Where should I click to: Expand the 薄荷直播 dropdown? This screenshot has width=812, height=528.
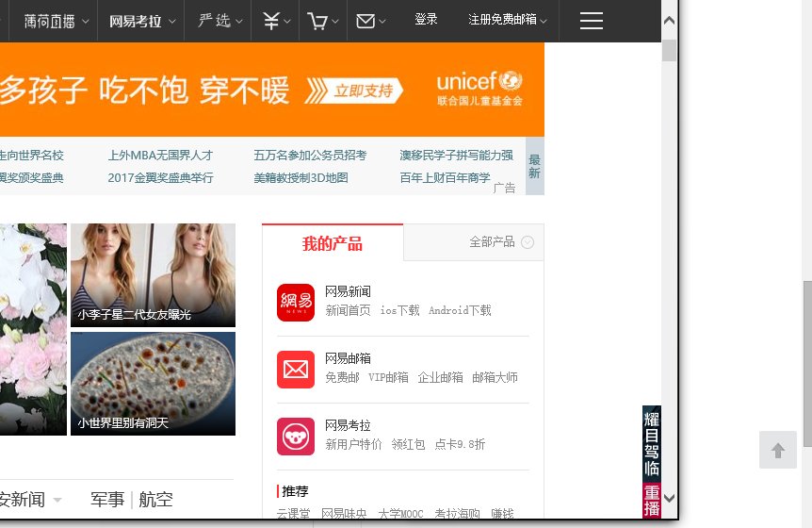(86, 22)
